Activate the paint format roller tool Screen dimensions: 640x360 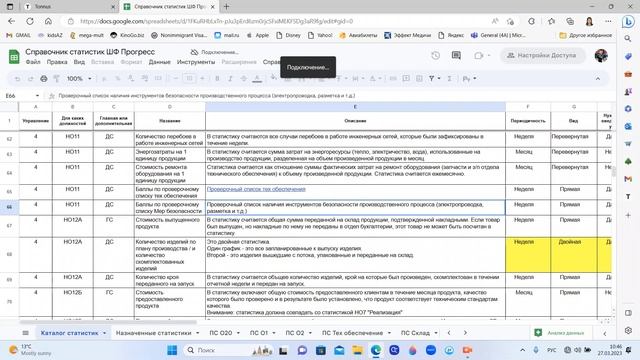(x=56, y=78)
